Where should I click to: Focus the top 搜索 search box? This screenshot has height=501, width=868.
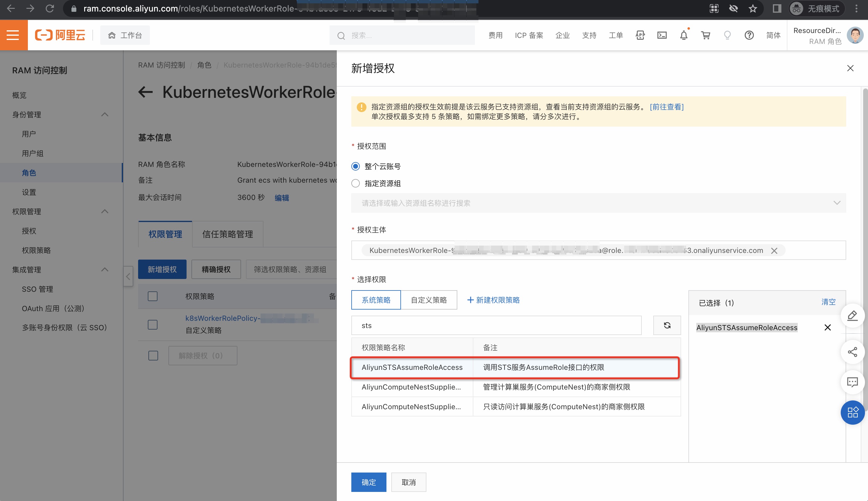pos(402,35)
